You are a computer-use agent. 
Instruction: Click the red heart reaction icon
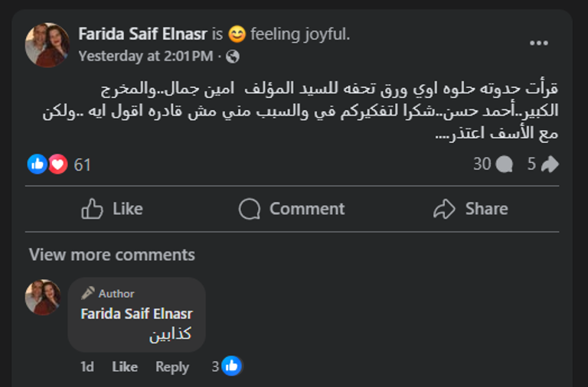[57, 164]
